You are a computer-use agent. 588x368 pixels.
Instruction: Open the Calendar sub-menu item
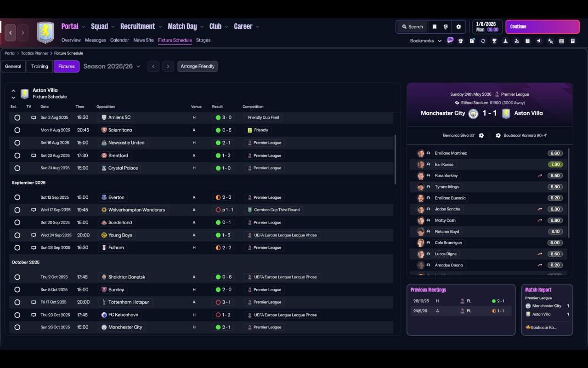[x=119, y=40]
